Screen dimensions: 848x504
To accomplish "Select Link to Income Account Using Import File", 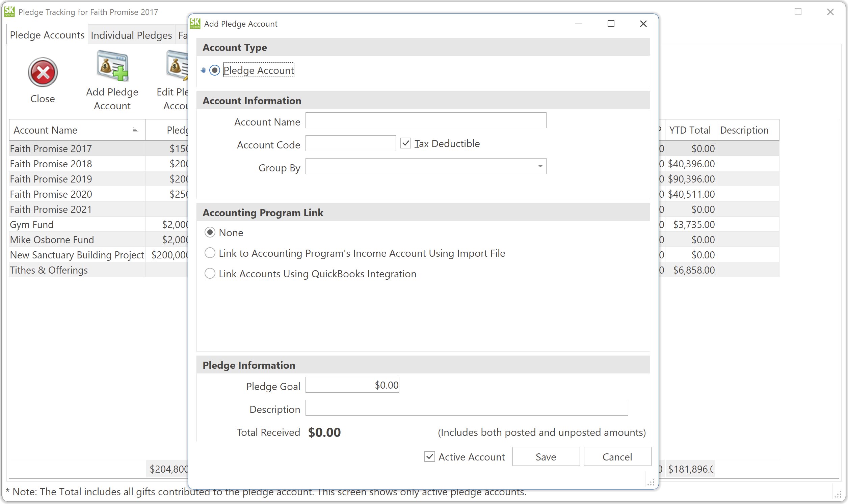I will tap(210, 253).
